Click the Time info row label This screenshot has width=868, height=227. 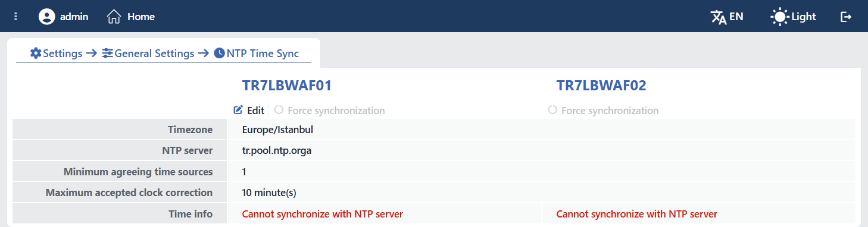point(191,214)
